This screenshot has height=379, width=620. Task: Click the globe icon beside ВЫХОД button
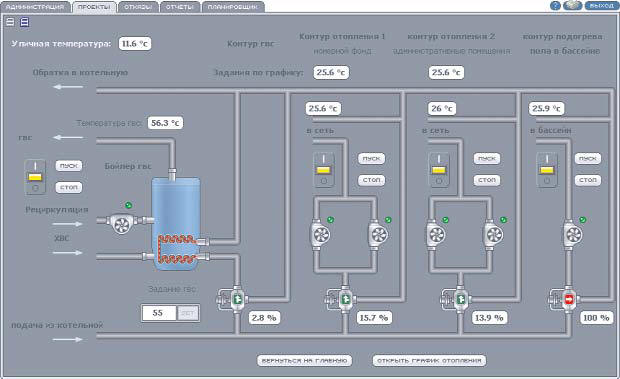pyautogui.click(x=573, y=6)
